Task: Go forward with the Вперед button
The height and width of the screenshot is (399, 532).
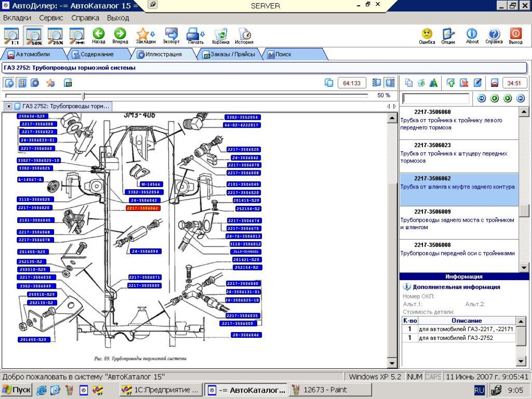Action: pos(120,36)
